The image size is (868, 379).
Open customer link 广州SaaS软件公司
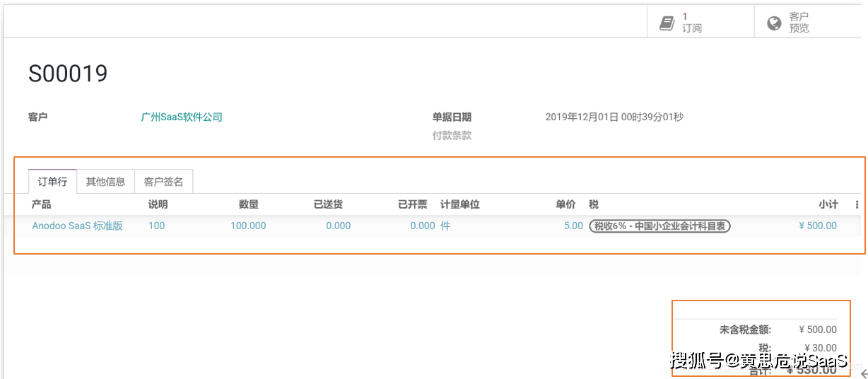pyautogui.click(x=182, y=117)
